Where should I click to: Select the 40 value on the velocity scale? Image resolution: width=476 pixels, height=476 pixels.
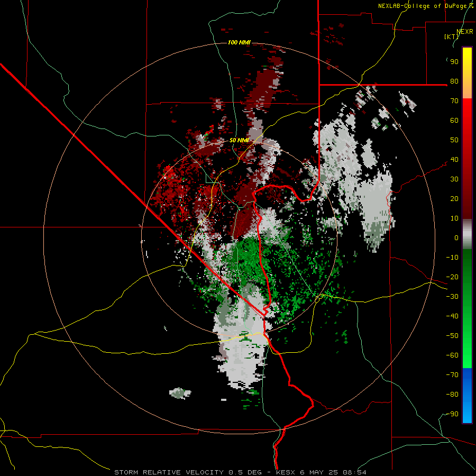[x=454, y=160]
